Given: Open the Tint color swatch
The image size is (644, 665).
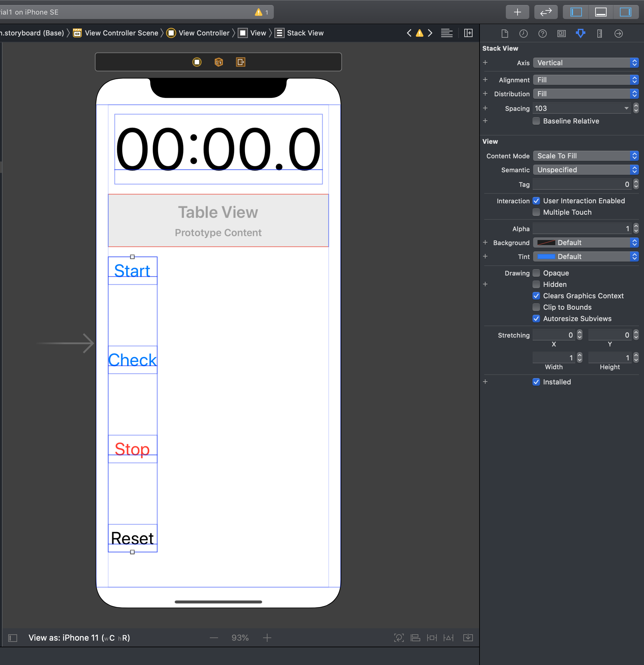Looking at the screenshot, I should click(x=546, y=257).
